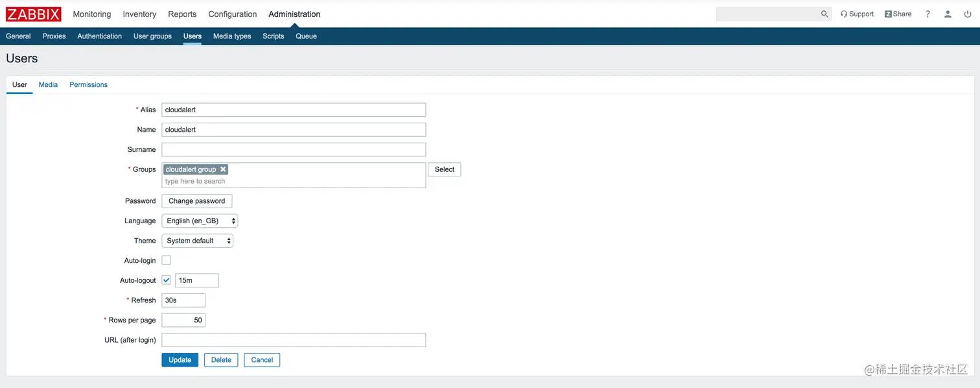Click the Users page heading

22,58
